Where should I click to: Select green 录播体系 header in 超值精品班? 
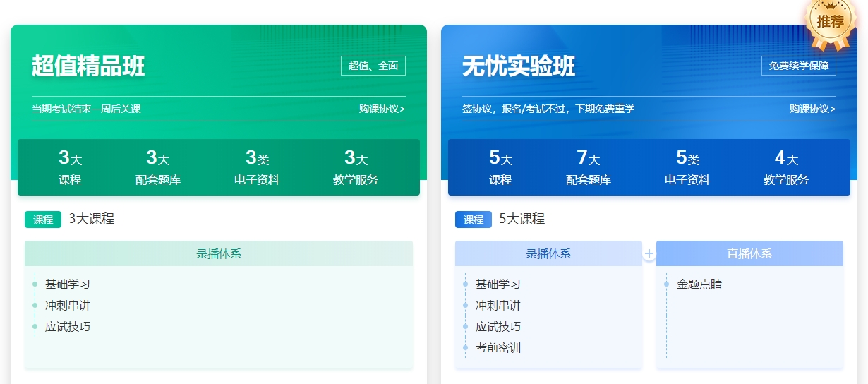click(x=219, y=253)
